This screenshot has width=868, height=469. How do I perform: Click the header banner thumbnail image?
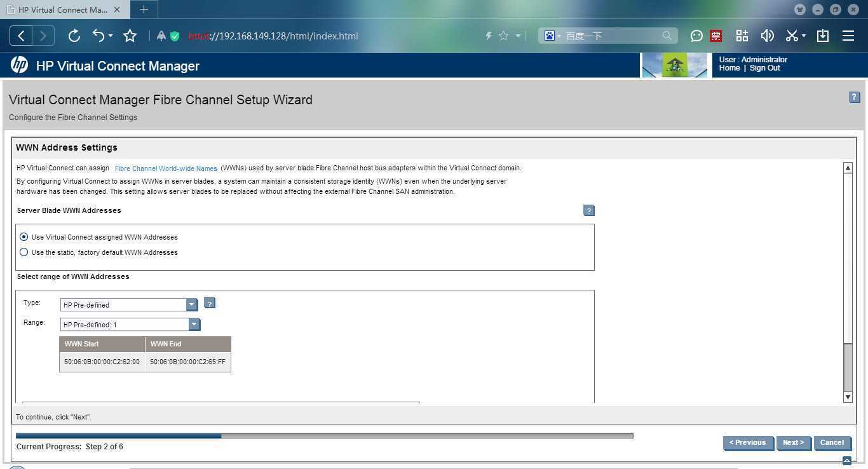tap(675, 65)
